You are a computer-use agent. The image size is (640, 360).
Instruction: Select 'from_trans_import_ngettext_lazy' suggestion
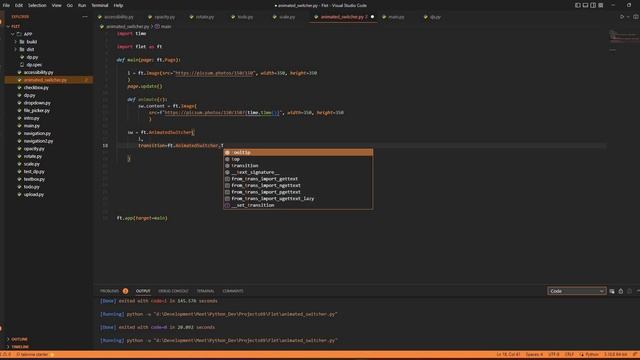[x=298, y=199]
